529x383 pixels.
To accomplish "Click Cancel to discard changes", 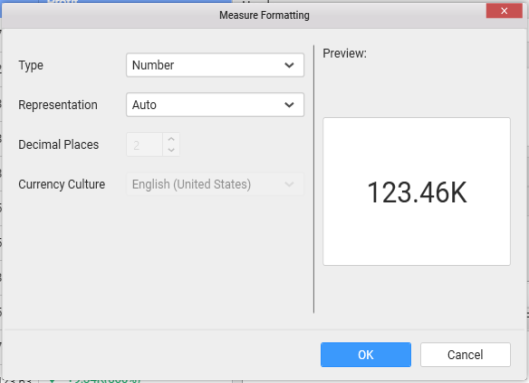I will point(465,355).
